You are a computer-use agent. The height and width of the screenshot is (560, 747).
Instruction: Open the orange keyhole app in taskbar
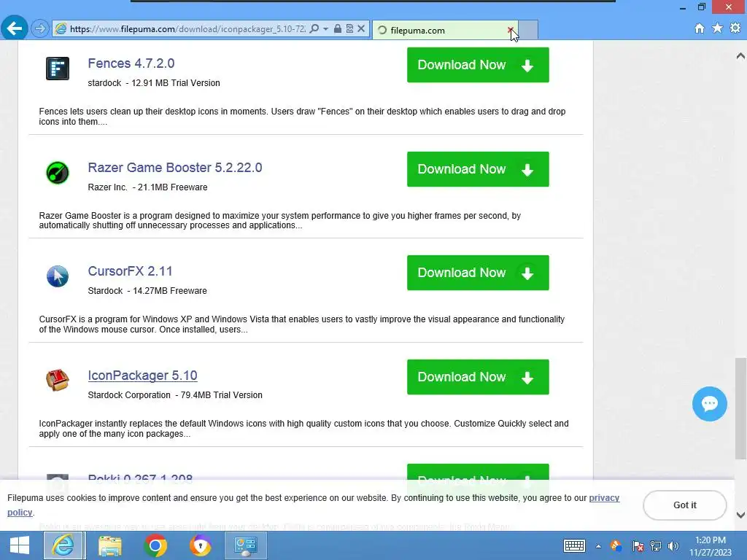[200, 545]
